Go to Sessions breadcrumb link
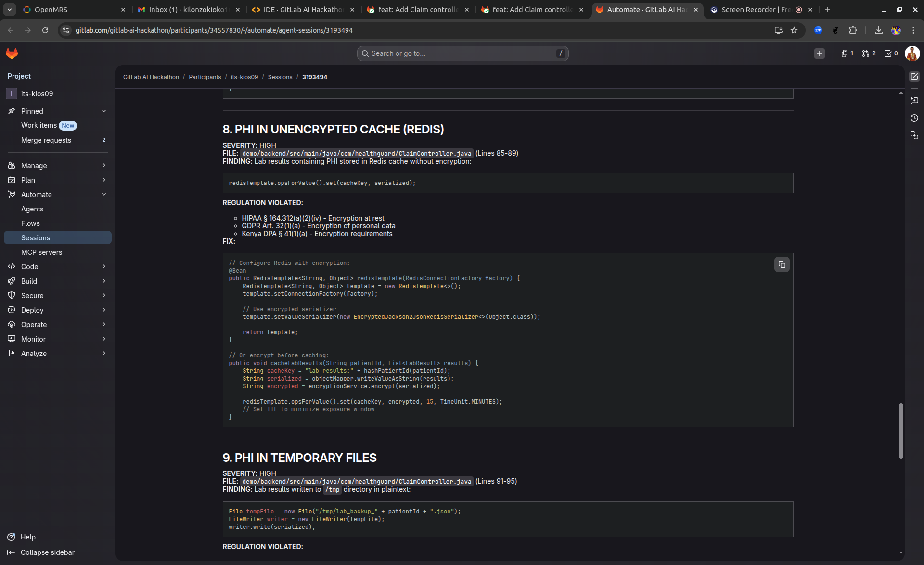 [280, 77]
